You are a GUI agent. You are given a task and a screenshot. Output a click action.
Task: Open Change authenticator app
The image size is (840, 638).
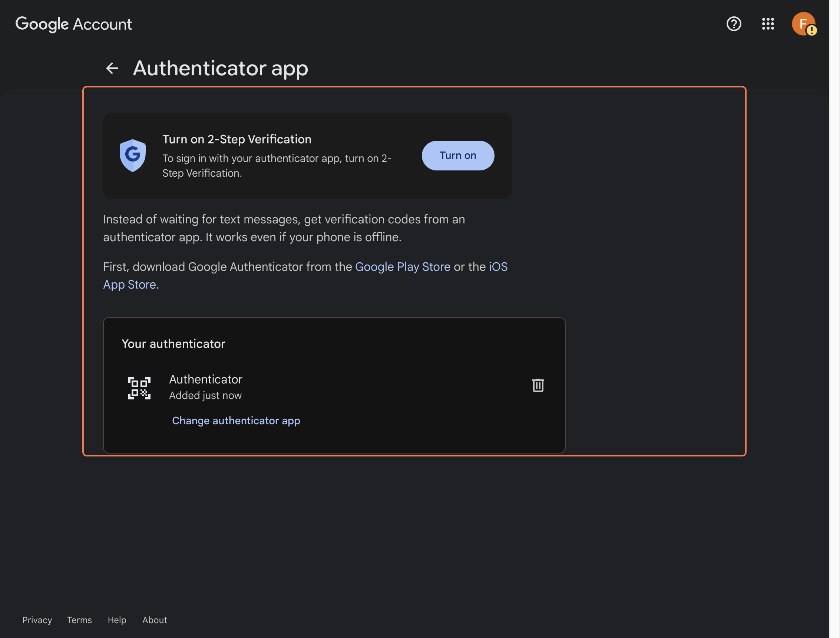point(236,421)
